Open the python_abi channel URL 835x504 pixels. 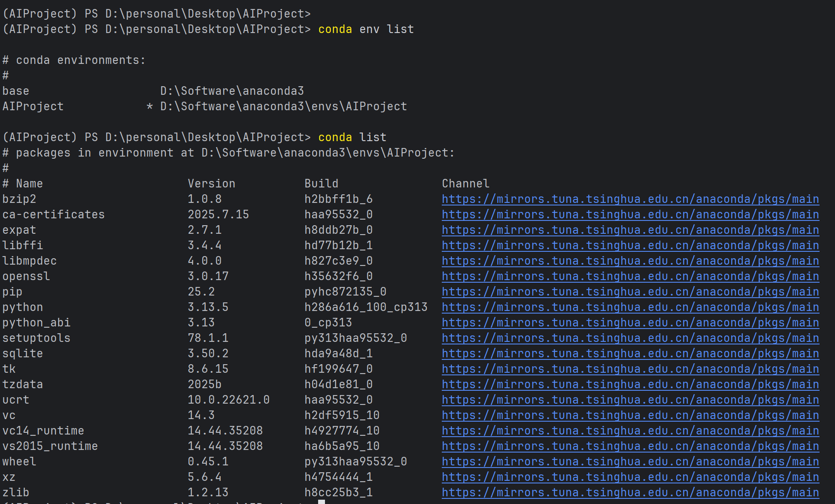coord(630,323)
